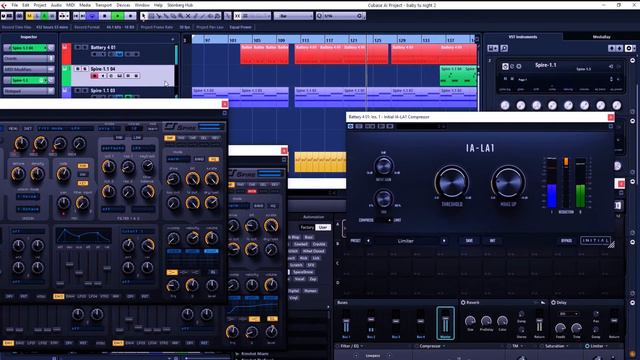
Task: Click the IA-LA1 Make Up knob
Action: coord(508,182)
